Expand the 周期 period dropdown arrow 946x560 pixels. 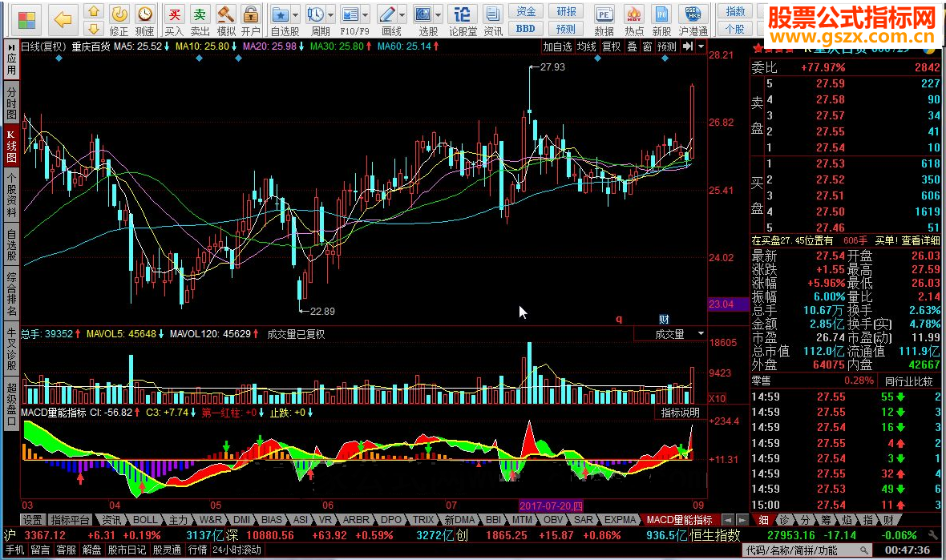pos(331,15)
